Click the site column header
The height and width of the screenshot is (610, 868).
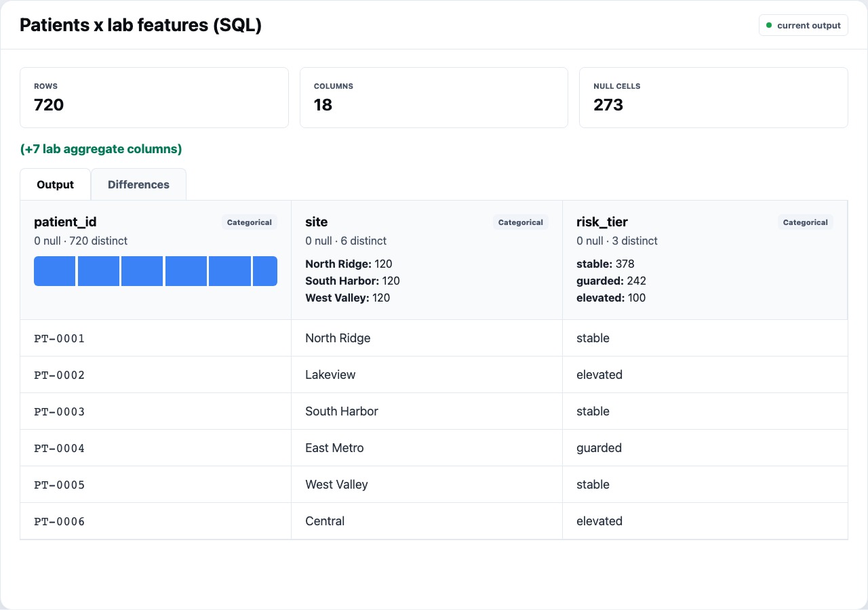[x=427, y=260]
